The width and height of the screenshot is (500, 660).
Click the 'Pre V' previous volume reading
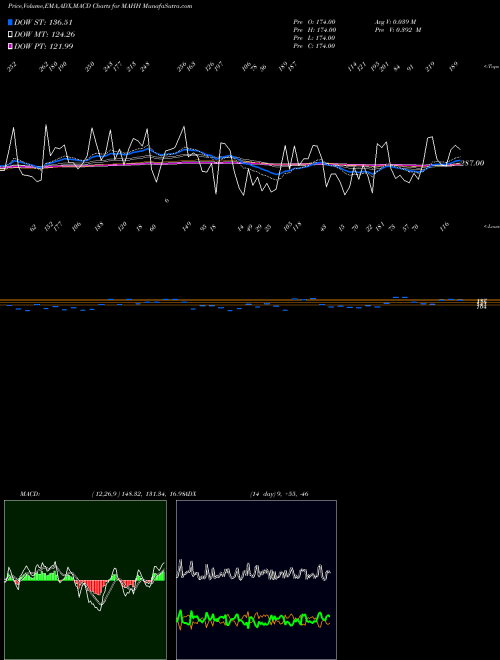coord(398,30)
